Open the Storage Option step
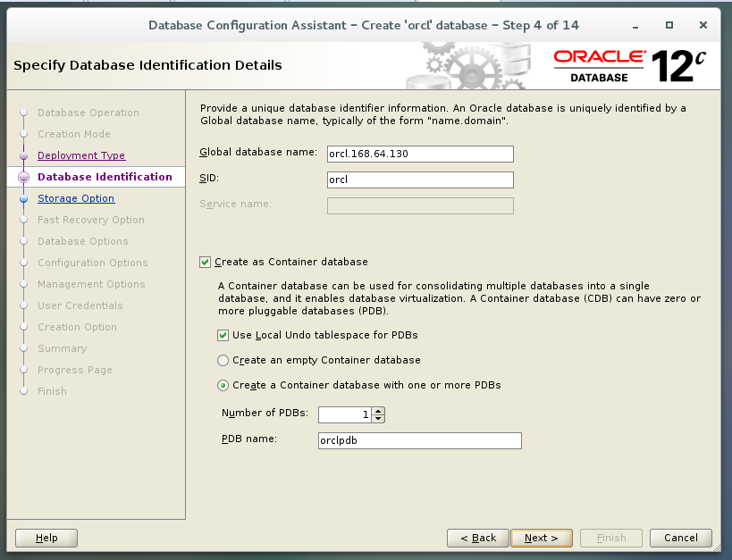The image size is (732, 560). [x=76, y=198]
